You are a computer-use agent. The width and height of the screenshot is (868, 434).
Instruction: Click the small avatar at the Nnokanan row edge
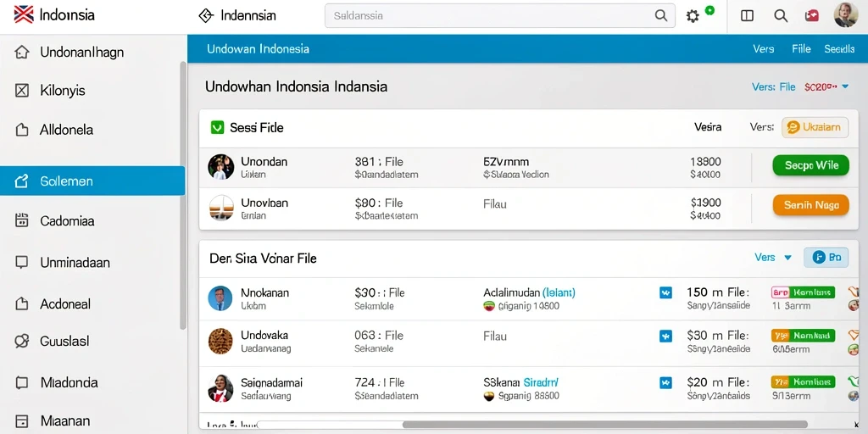tap(854, 305)
